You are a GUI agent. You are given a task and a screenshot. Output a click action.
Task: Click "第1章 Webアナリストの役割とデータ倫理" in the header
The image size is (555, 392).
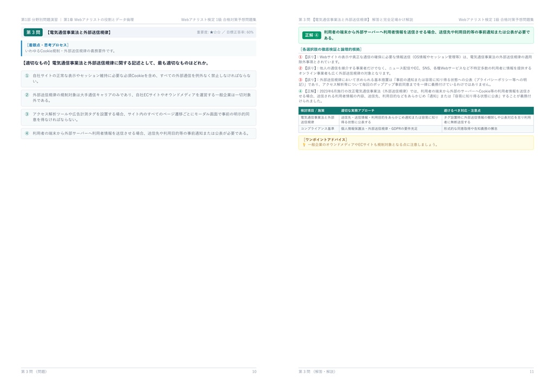tap(99, 19)
